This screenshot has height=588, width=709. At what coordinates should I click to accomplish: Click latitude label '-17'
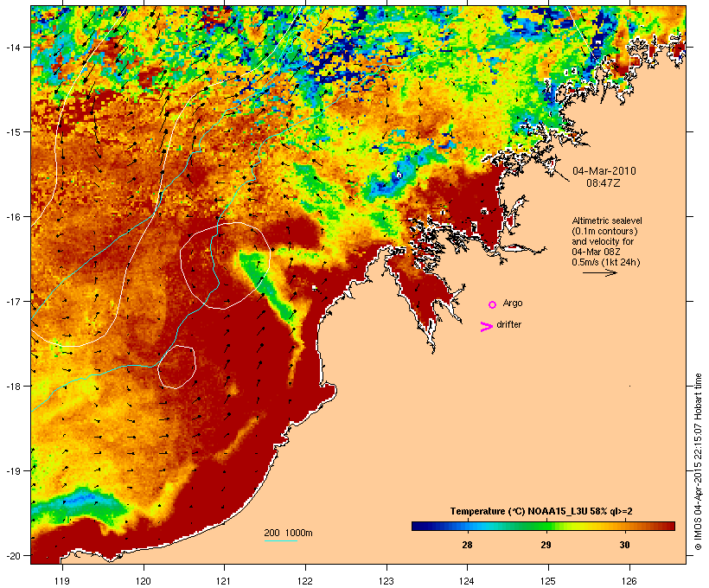[12, 301]
